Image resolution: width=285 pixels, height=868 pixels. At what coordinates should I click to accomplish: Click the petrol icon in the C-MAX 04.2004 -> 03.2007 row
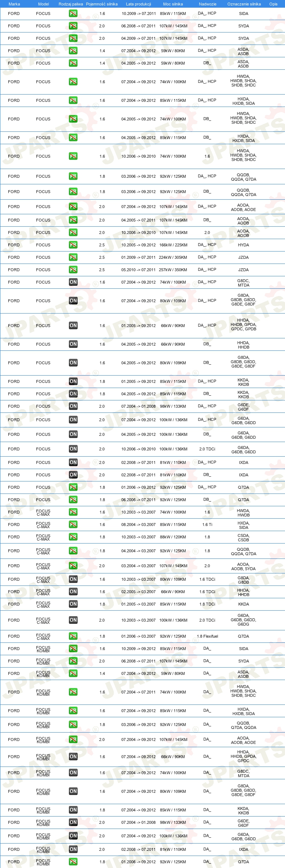tap(73, 551)
